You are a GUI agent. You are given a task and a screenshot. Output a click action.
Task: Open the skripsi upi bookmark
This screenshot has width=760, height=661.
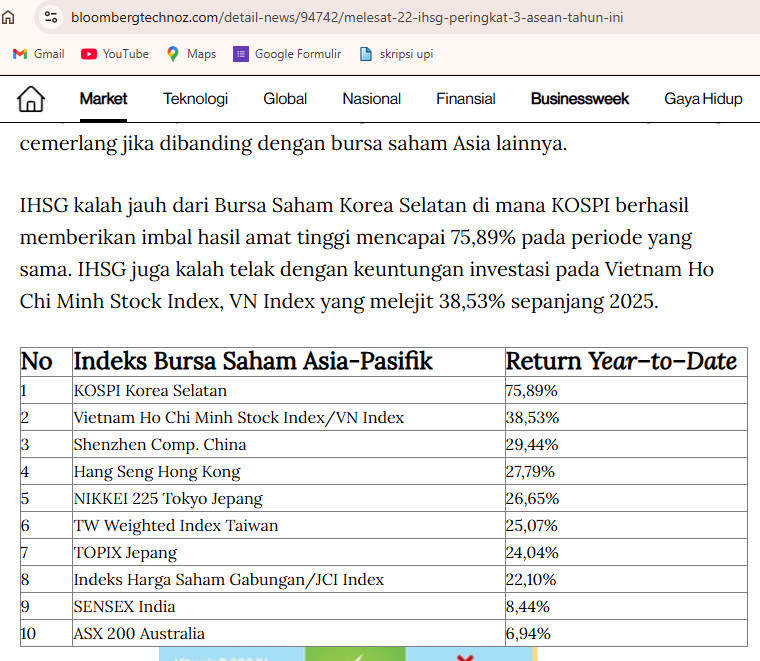click(396, 54)
